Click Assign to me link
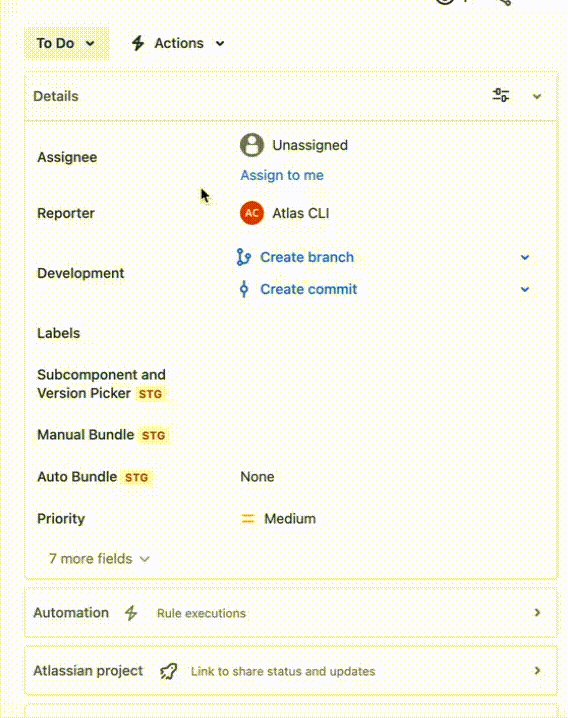This screenshot has width=568, height=718. [x=282, y=175]
